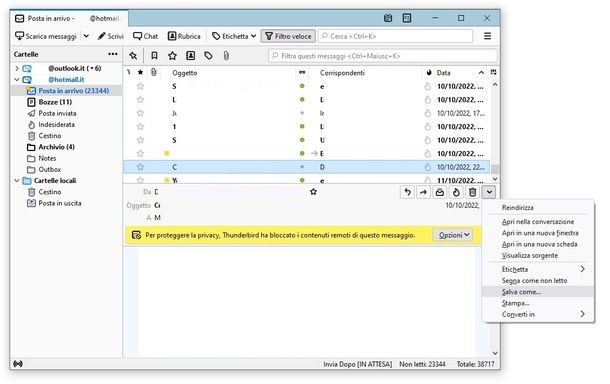This screenshot has width=610, height=384.
Task: Click the reply arrow icon in message header
Action: 407,192
